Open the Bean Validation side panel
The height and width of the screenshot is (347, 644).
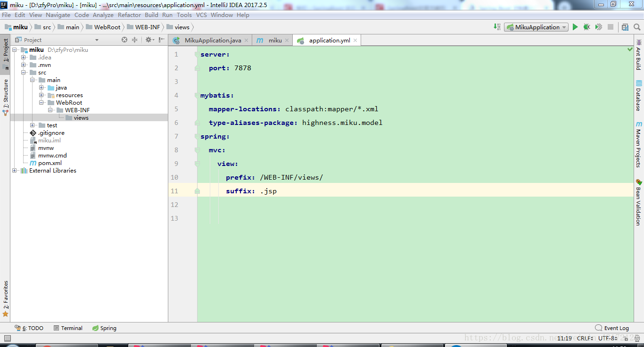click(x=639, y=202)
